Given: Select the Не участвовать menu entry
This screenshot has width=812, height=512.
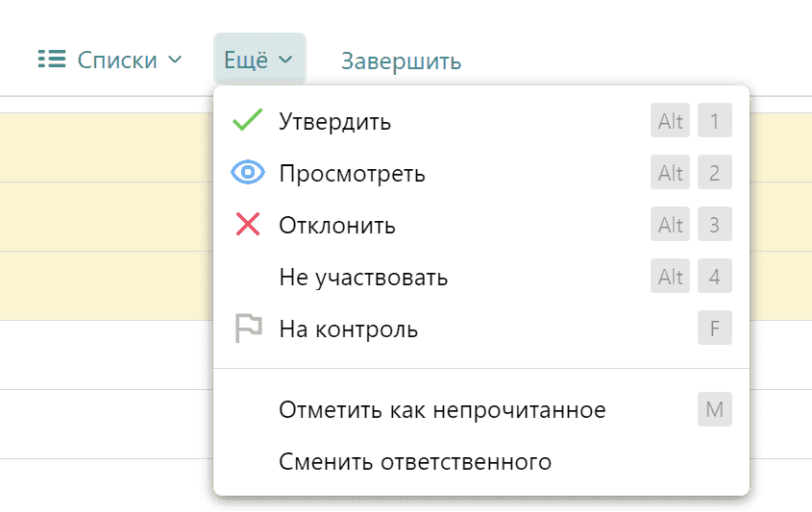Looking at the screenshot, I should click(363, 278).
